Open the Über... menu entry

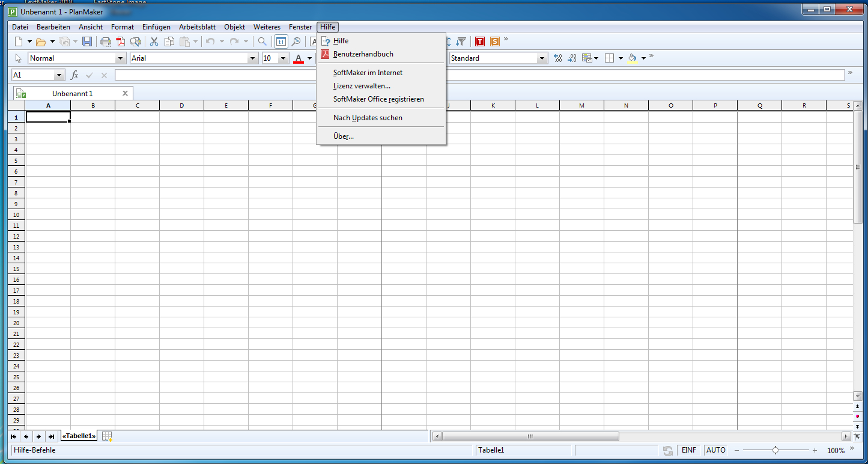(381, 136)
